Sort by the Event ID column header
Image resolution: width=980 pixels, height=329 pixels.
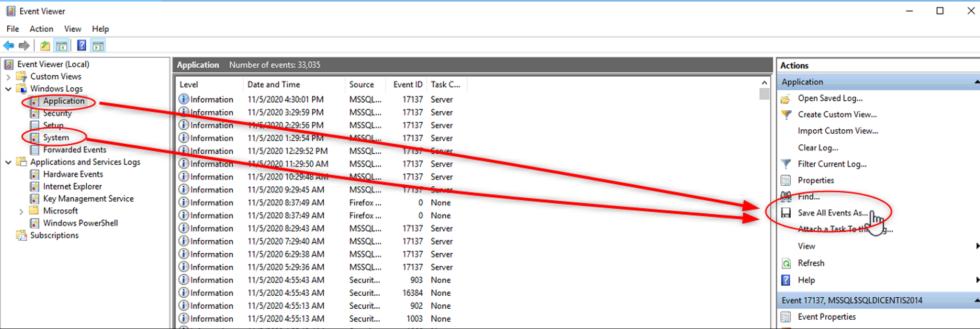point(406,84)
